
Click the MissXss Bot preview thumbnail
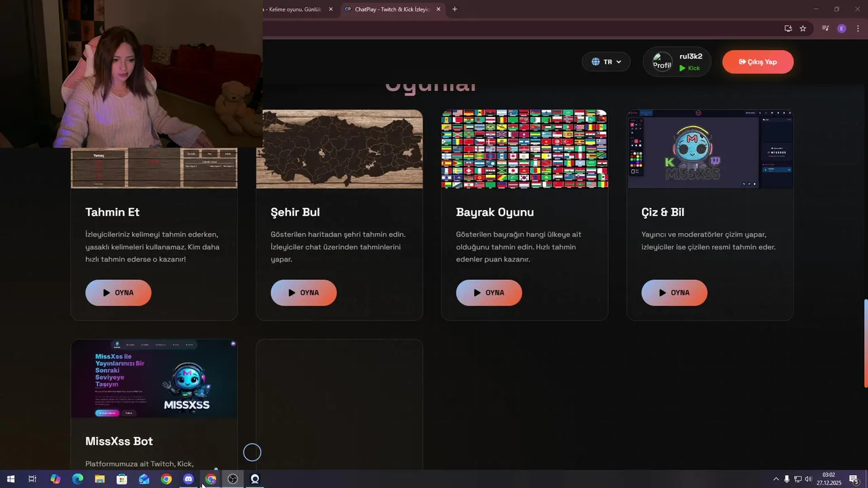[x=154, y=379]
